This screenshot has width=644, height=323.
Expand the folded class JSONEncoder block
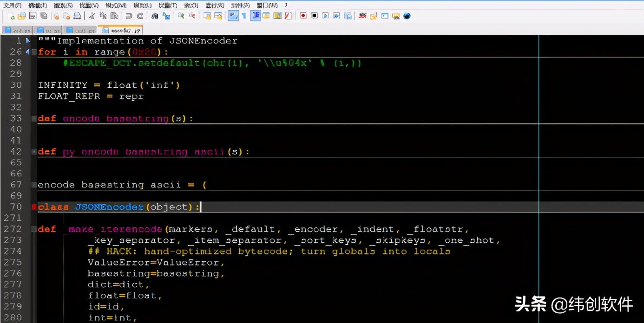coord(34,207)
